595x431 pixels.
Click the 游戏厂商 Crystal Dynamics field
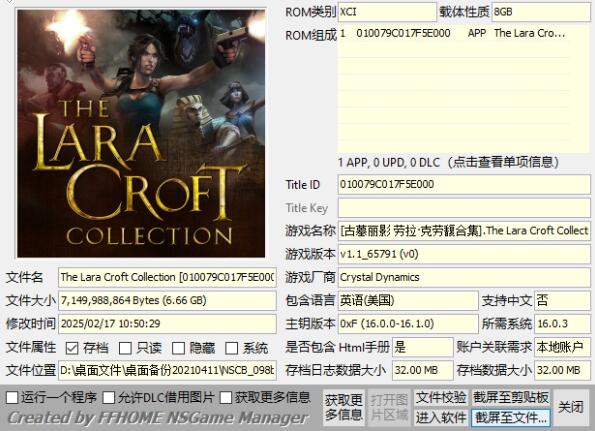pyautogui.click(x=464, y=277)
